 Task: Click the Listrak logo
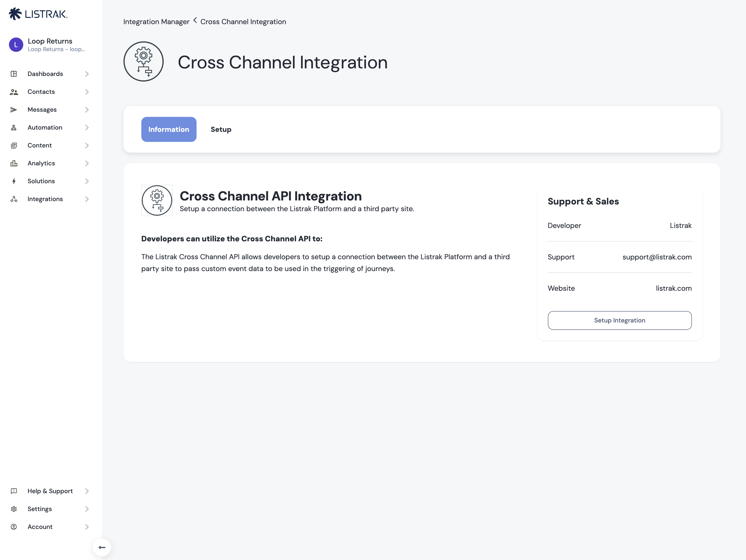coord(38,14)
